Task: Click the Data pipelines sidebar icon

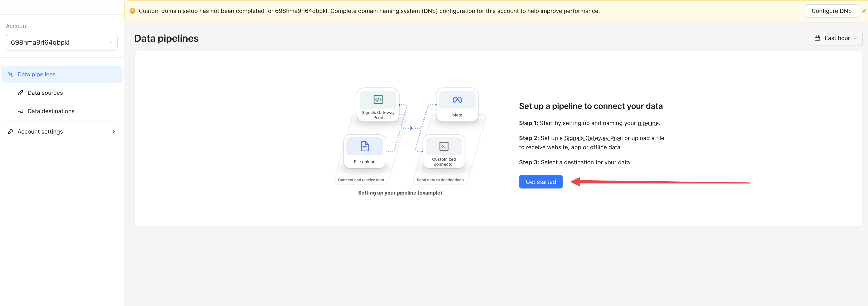Action: 10,74
